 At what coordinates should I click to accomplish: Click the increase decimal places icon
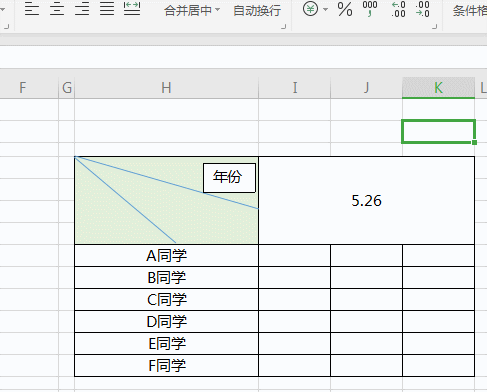pos(398,9)
